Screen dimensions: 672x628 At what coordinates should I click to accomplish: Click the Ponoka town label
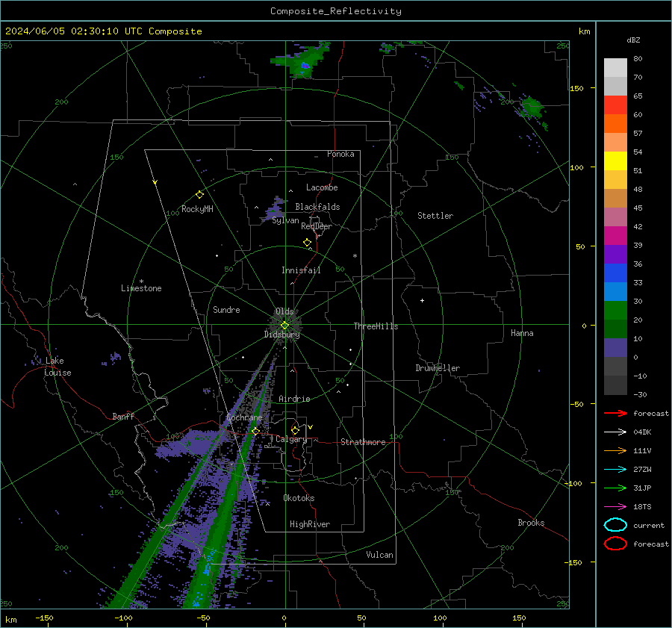pos(340,154)
